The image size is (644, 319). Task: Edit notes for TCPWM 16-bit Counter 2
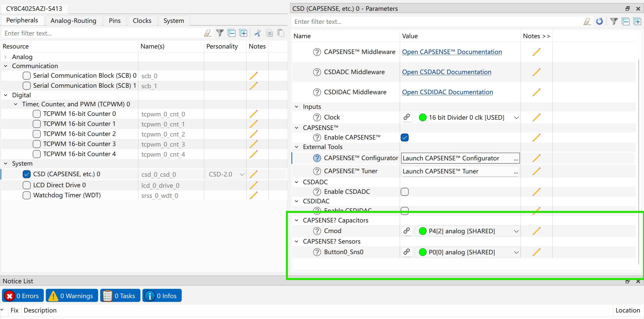pyautogui.click(x=253, y=134)
